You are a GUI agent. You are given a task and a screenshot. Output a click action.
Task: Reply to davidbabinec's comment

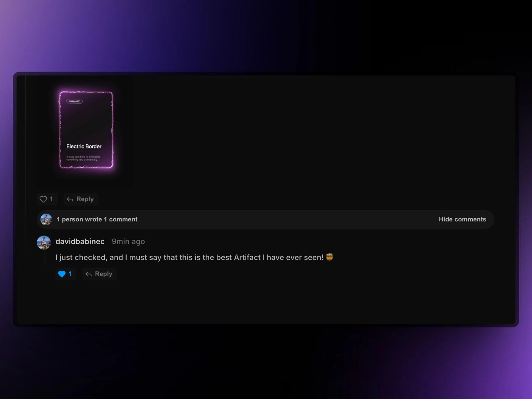point(99,274)
